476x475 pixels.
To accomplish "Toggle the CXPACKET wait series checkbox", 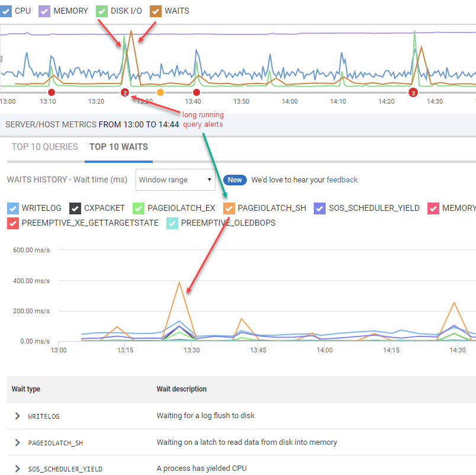I will click(x=75, y=208).
